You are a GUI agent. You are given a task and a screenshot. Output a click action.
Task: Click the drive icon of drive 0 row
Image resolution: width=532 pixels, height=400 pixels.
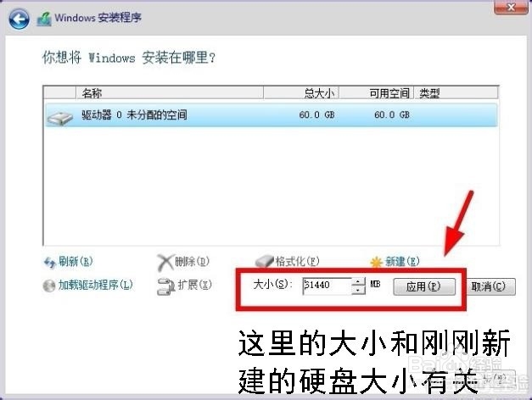tap(60, 118)
